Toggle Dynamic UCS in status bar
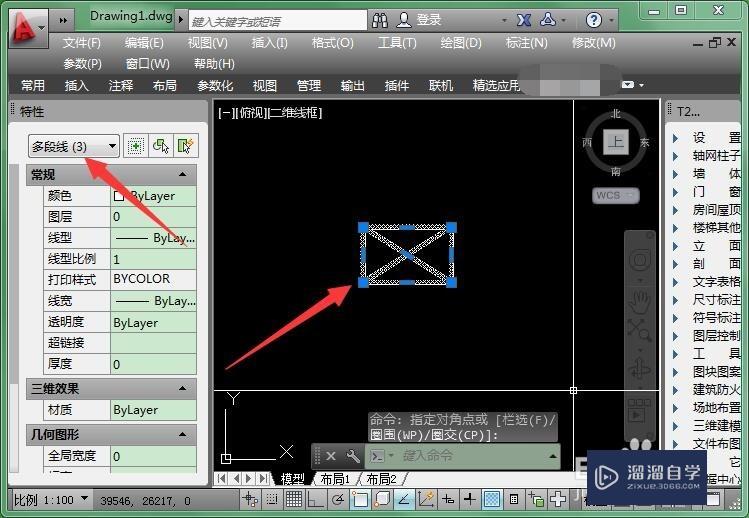749x518 pixels. coord(426,500)
